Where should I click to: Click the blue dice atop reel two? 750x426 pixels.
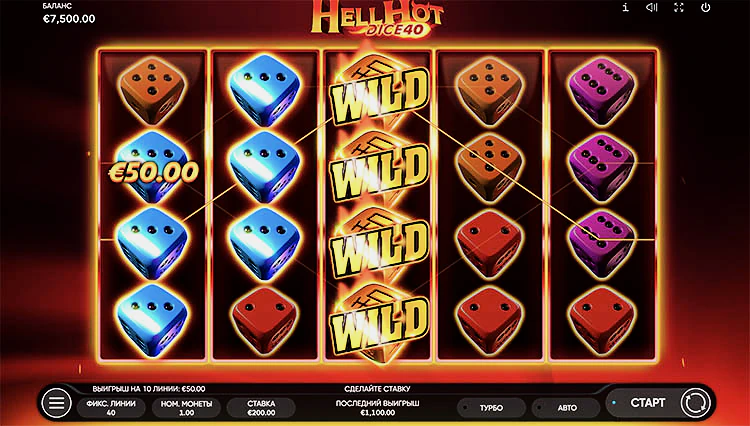tap(265, 91)
